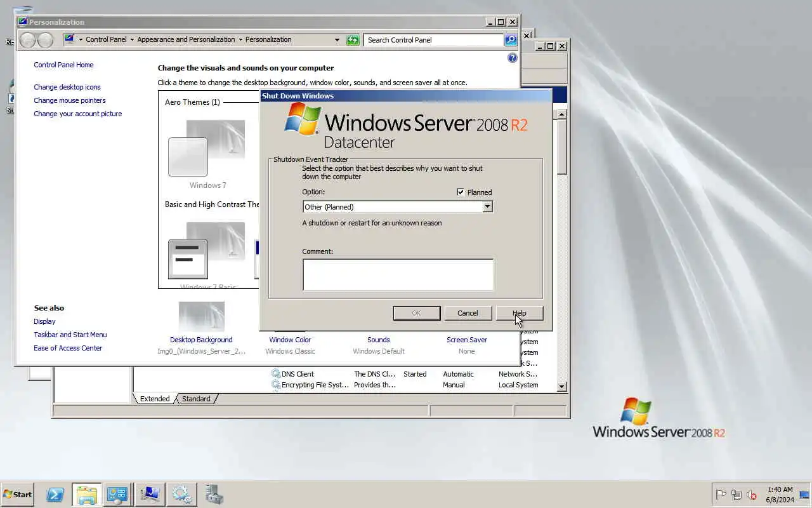Click the Automatic startup type for DNS Client
The width and height of the screenshot is (812, 508).
[x=458, y=374]
